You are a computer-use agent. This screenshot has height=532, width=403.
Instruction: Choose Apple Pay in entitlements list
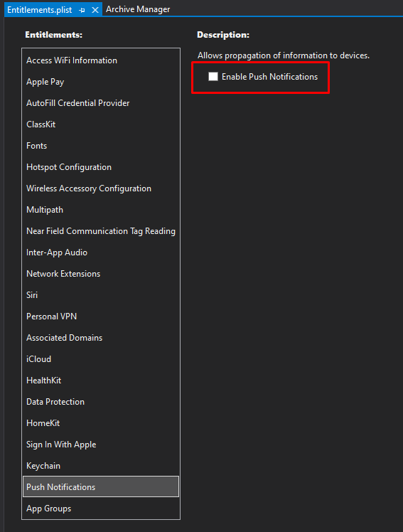(101, 82)
